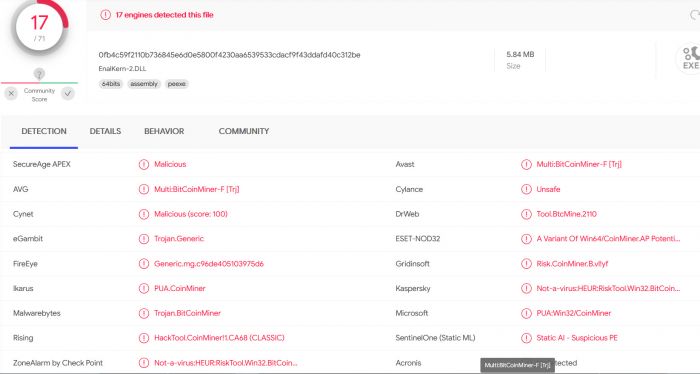Click 'Trojan.BitCoinMiner' Malwarebytes result
The width and height of the screenshot is (700, 374).
[188, 313]
